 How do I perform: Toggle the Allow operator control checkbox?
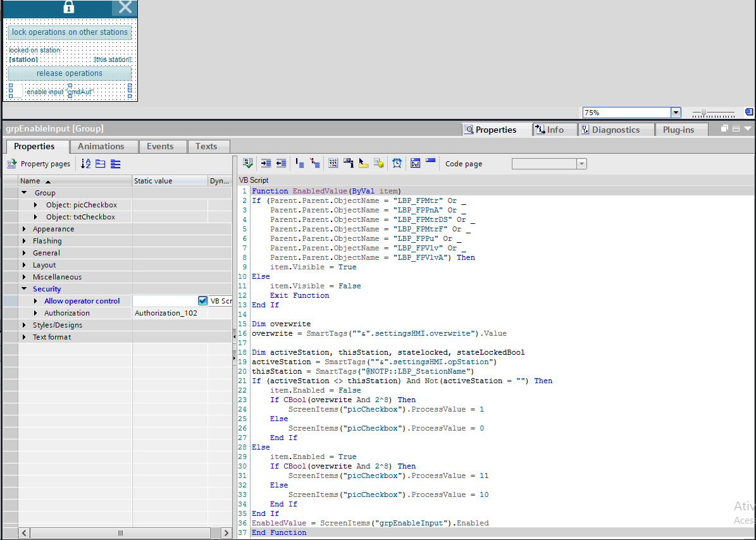point(202,301)
